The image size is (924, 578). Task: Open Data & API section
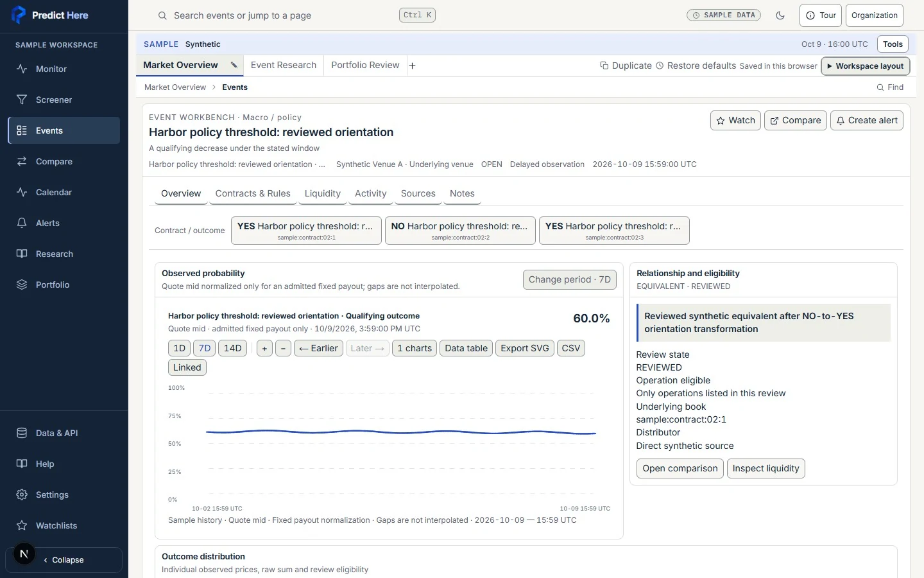tap(64, 433)
